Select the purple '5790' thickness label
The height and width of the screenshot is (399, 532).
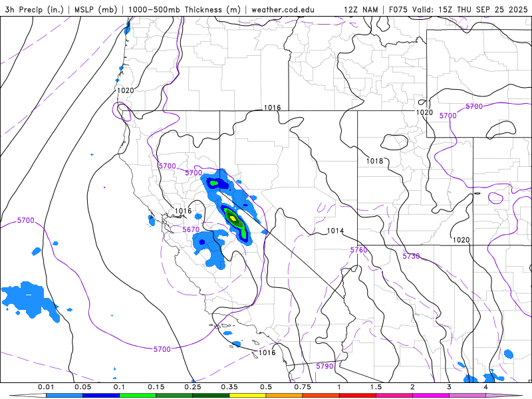(325, 366)
